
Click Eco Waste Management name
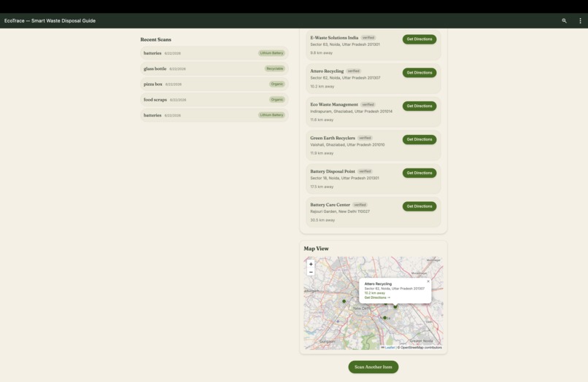pos(334,104)
